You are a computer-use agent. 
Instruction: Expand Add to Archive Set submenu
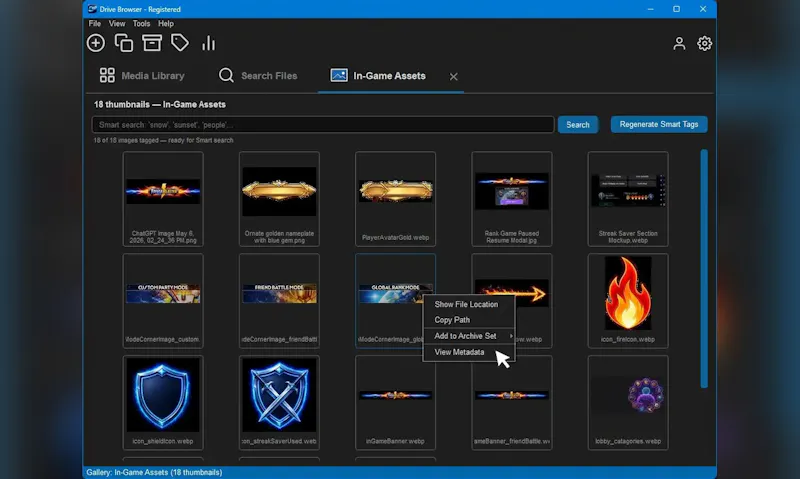coord(469,336)
